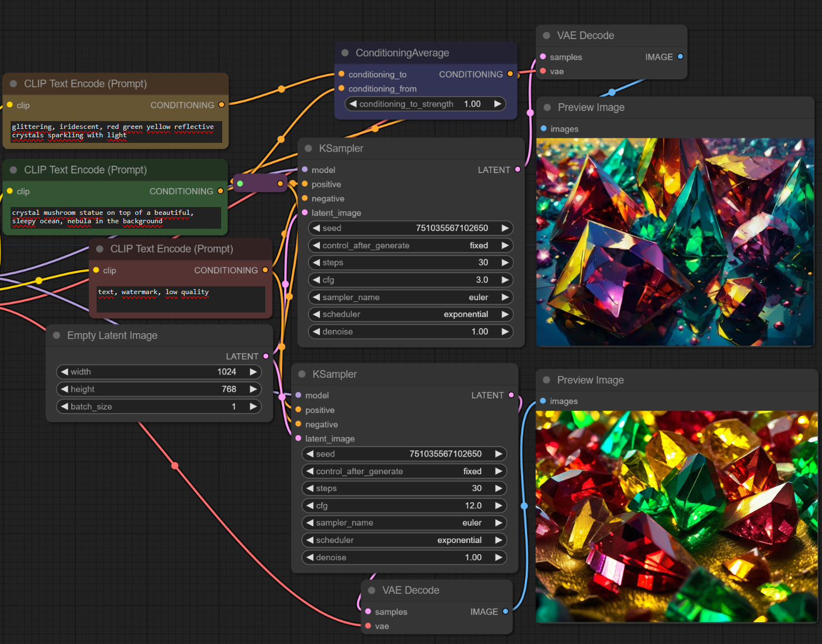Click the 'text, watermark, low quality' prompt box
This screenshot has width=822, height=644.
[x=181, y=299]
